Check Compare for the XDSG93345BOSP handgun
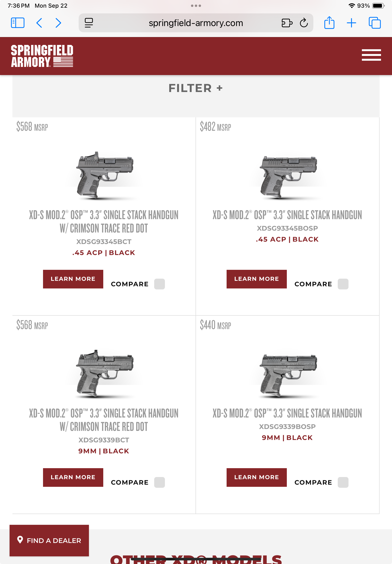The image size is (392, 564). click(x=343, y=284)
